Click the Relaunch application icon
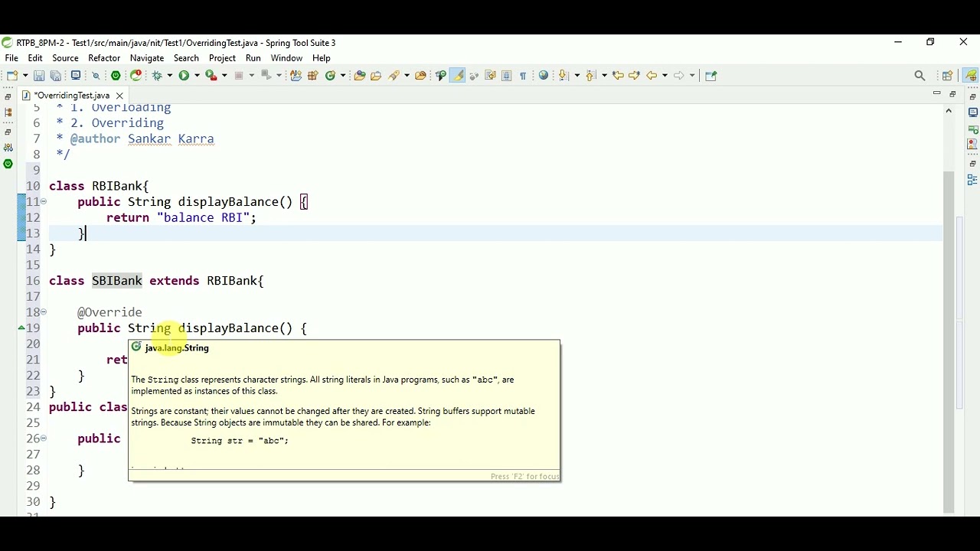 [x=136, y=76]
